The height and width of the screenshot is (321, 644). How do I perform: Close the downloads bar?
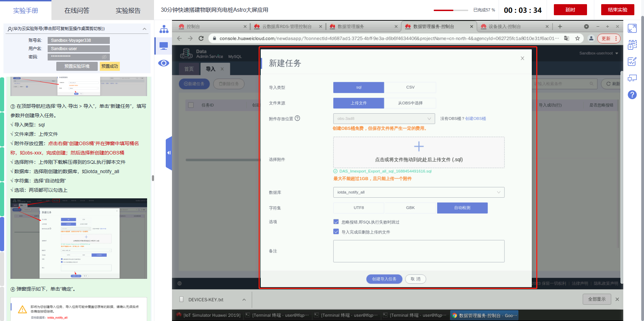tap(617, 299)
